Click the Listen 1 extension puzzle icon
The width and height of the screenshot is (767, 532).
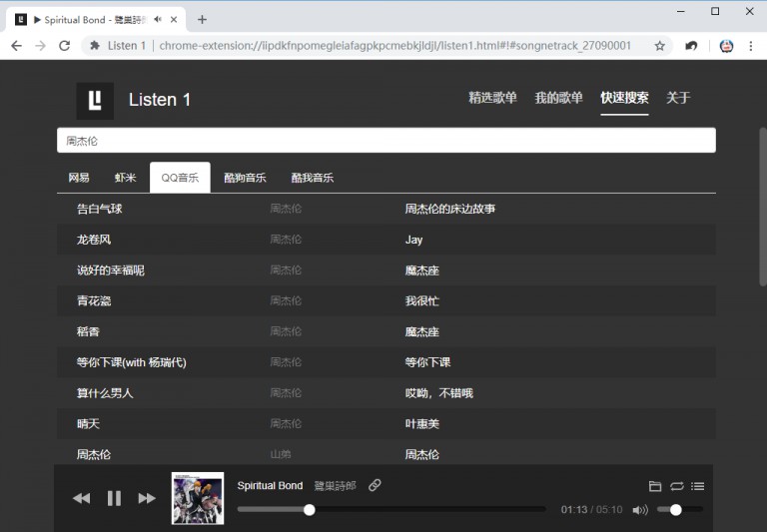(95, 46)
